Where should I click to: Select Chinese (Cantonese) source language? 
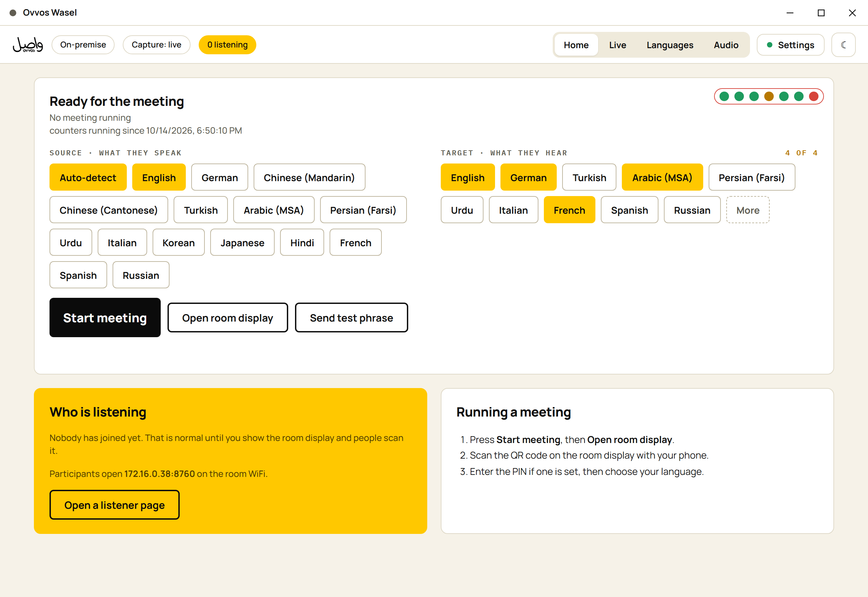coord(108,210)
